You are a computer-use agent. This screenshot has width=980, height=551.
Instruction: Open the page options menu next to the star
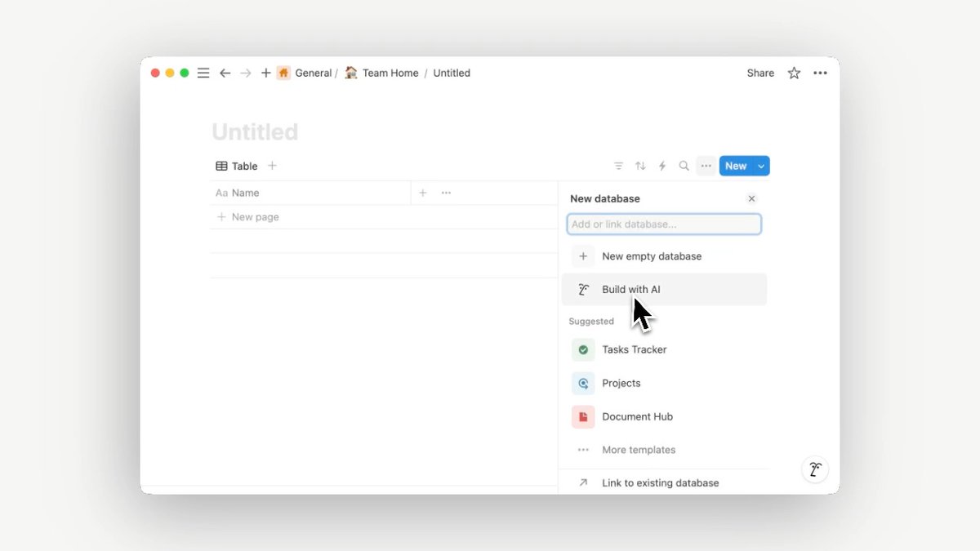pos(820,73)
